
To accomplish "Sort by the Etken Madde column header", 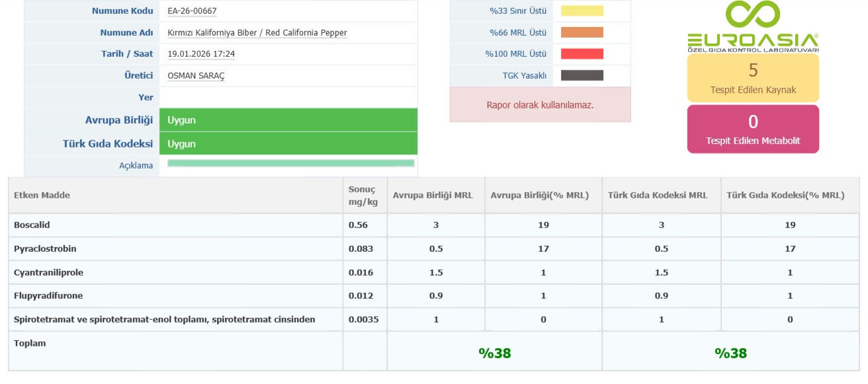I will [x=42, y=195].
